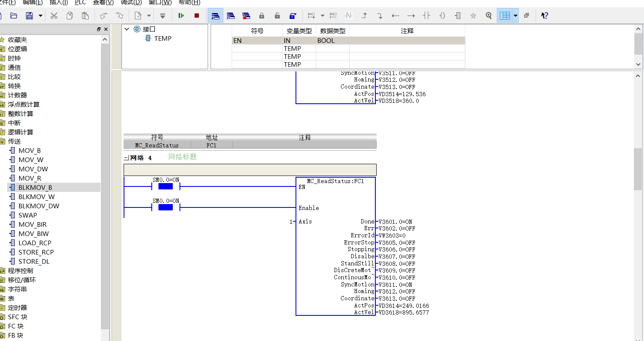Open the save button dropdown arrow
644x341 pixels.
click(40, 16)
